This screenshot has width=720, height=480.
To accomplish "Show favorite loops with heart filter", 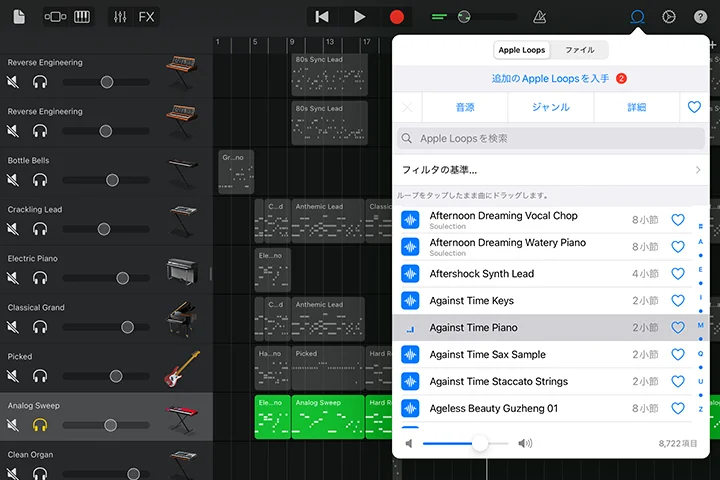I will click(x=694, y=107).
